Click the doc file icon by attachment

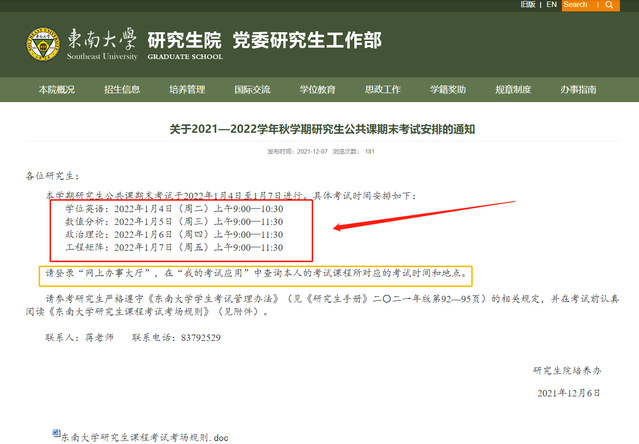[x=56, y=435]
